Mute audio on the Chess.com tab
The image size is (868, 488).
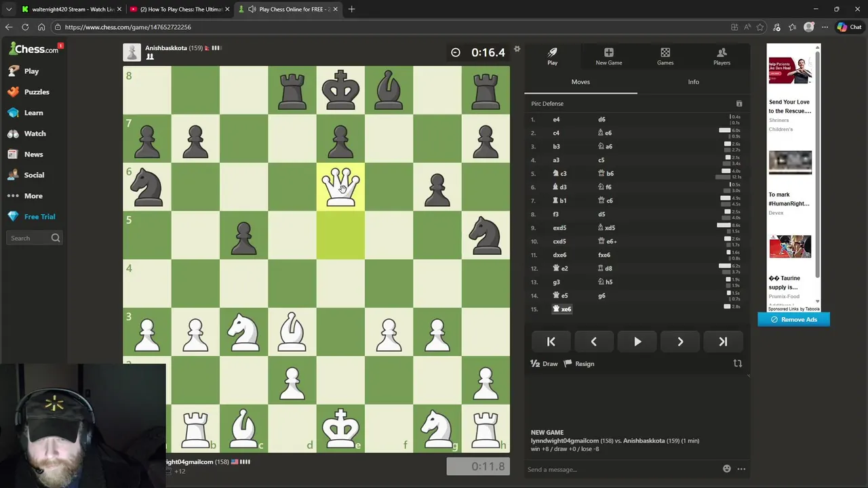[x=252, y=9]
